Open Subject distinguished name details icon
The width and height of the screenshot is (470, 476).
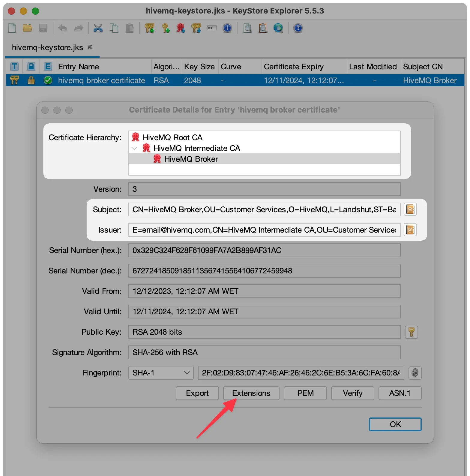[410, 209]
